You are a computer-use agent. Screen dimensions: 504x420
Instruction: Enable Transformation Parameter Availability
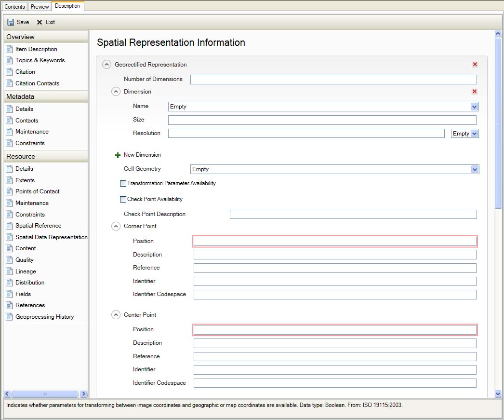coord(123,183)
